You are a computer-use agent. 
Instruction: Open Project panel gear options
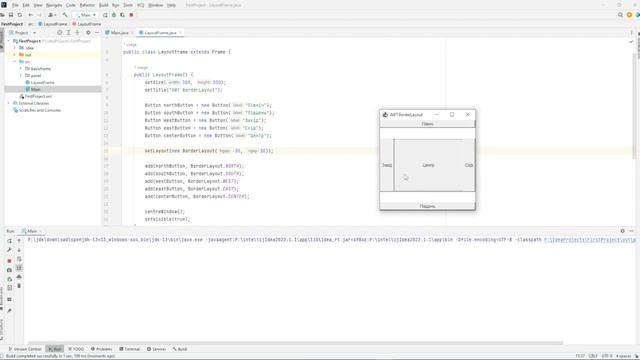click(88, 33)
